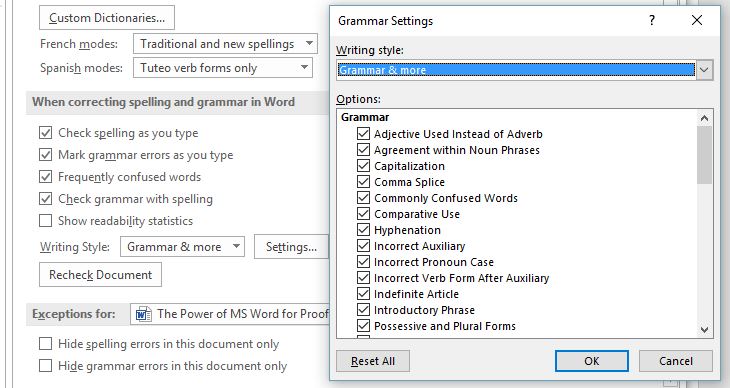Uncheck the Comma Splice option
The width and height of the screenshot is (730, 388).
363,182
